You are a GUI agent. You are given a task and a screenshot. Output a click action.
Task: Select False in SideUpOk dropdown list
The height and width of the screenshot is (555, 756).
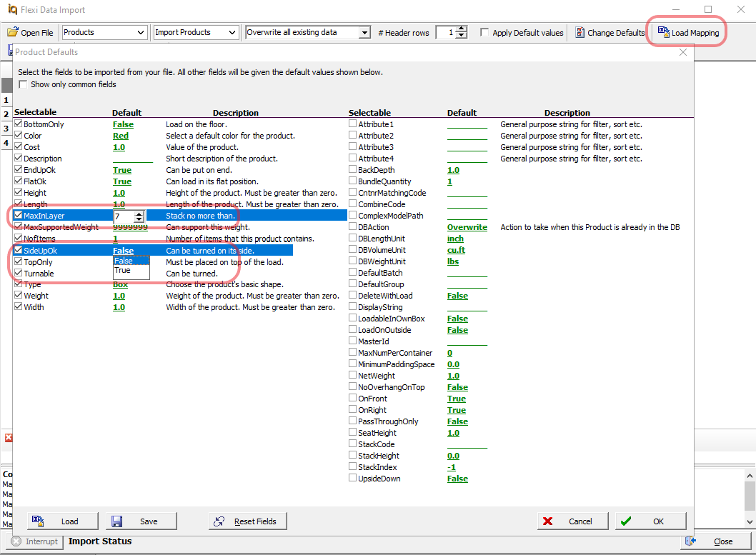pyautogui.click(x=131, y=261)
